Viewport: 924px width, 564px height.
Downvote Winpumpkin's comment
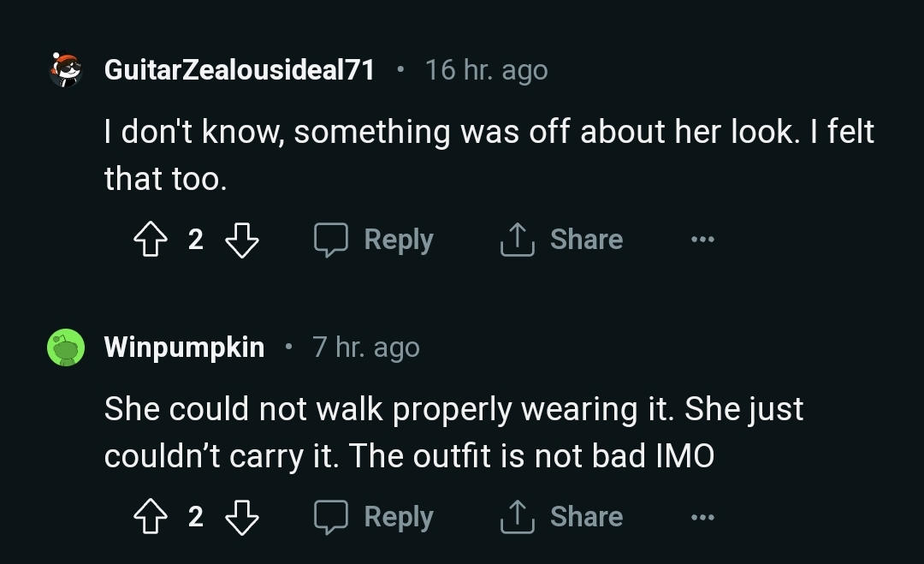[x=241, y=517]
